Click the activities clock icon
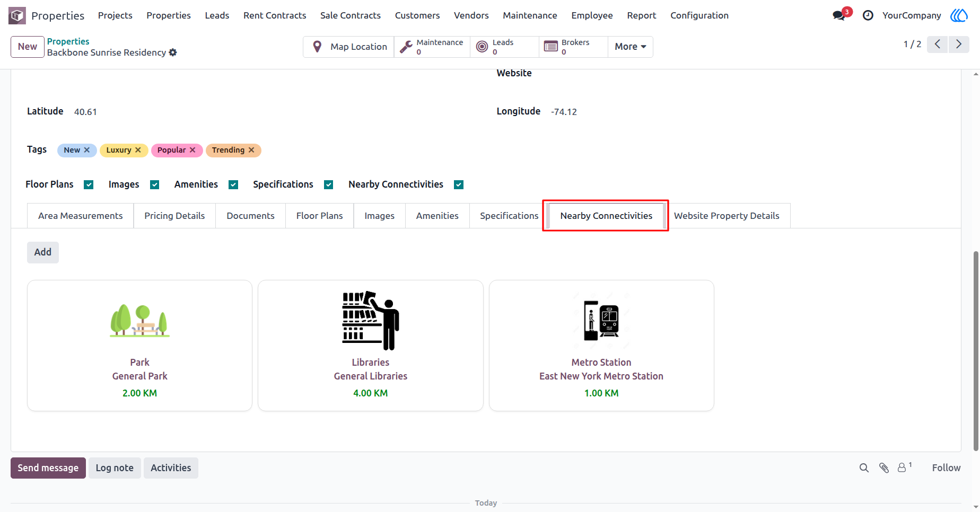Viewport: 980px width, 512px height. pyautogui.click(x=868, y=15)
